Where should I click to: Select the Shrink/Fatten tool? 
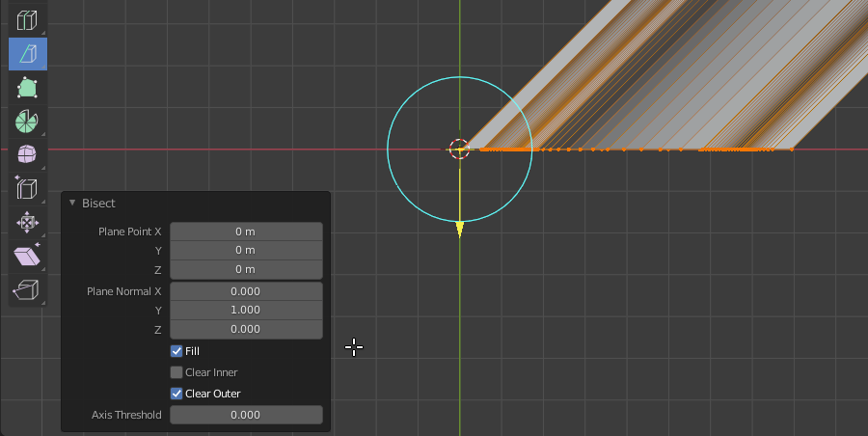pos(27,223)
